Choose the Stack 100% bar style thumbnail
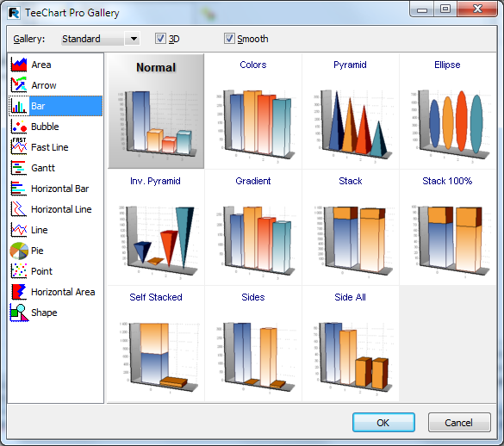 [447, 227]
